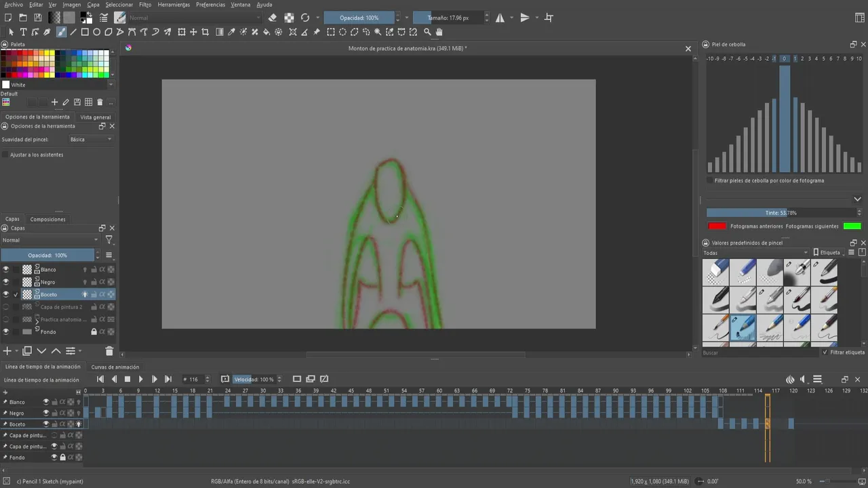Click the Save document icon
This screenshot has height=488, width=868.
pyautogui.click(x=37, y=18)
